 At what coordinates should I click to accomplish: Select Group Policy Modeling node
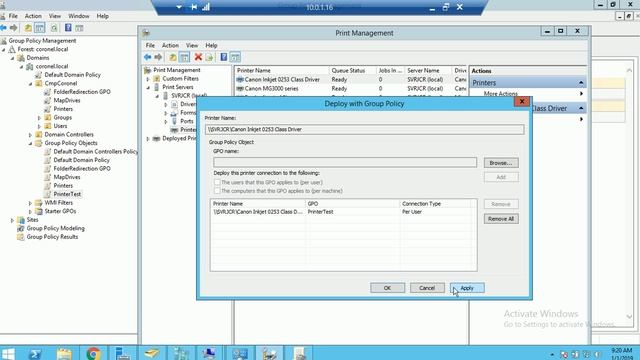coord(56,228)
